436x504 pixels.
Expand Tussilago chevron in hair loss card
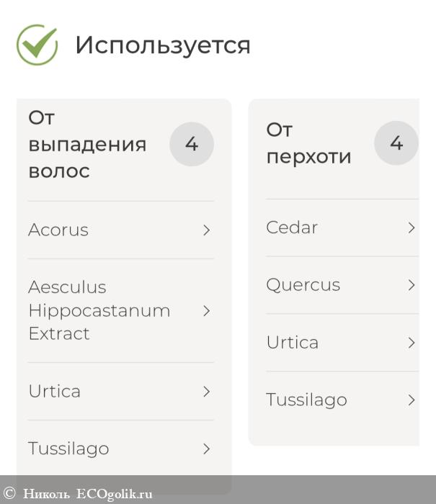207,449
